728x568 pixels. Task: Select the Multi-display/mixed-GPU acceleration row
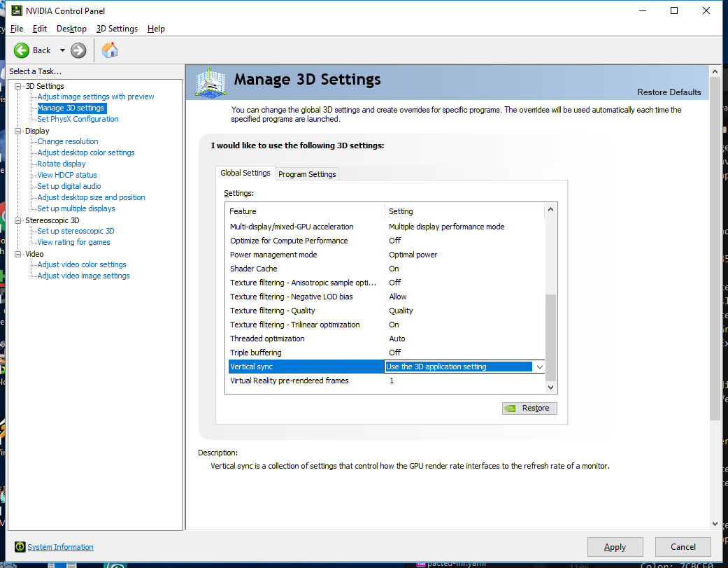click(386, 227)
